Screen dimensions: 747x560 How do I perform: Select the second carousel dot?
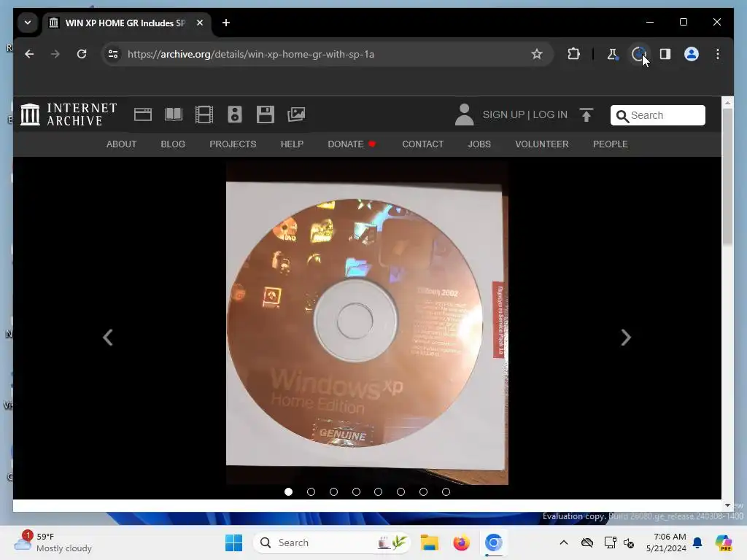(x=311, y=492)
